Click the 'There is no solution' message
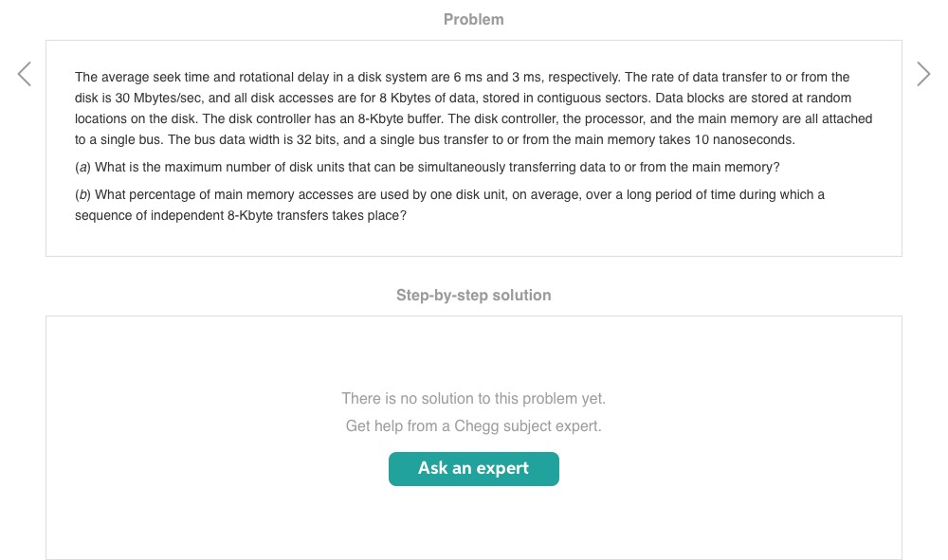This screenshot has height=560, width=948. (x=473, y=399)
